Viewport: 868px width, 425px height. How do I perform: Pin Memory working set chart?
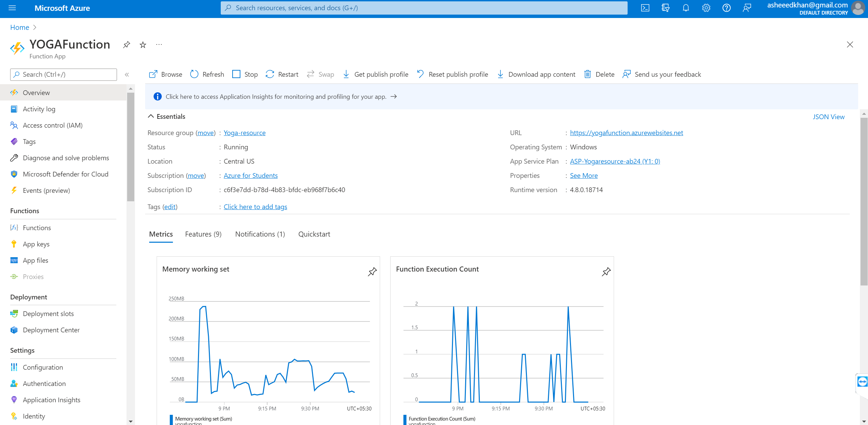[x=372, y=272]
